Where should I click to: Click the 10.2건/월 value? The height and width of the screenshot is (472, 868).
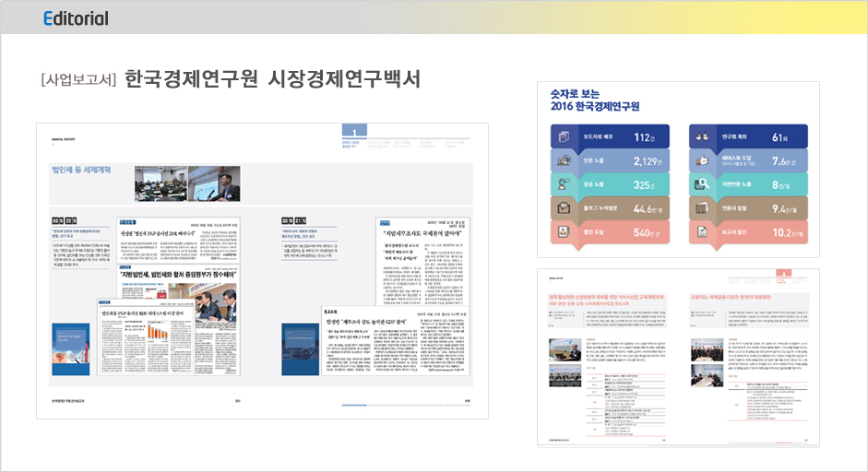click(x=787, y=232)
